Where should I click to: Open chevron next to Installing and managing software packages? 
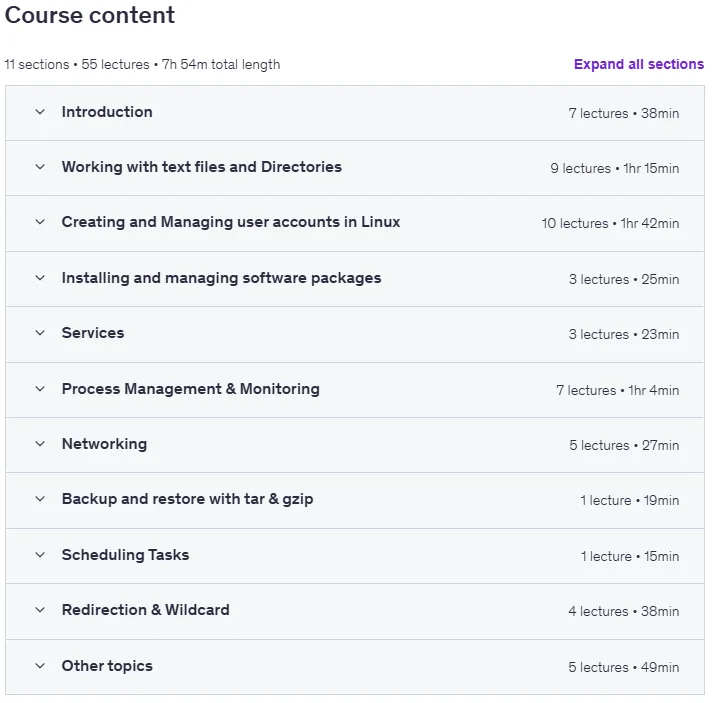pos(40,277)
